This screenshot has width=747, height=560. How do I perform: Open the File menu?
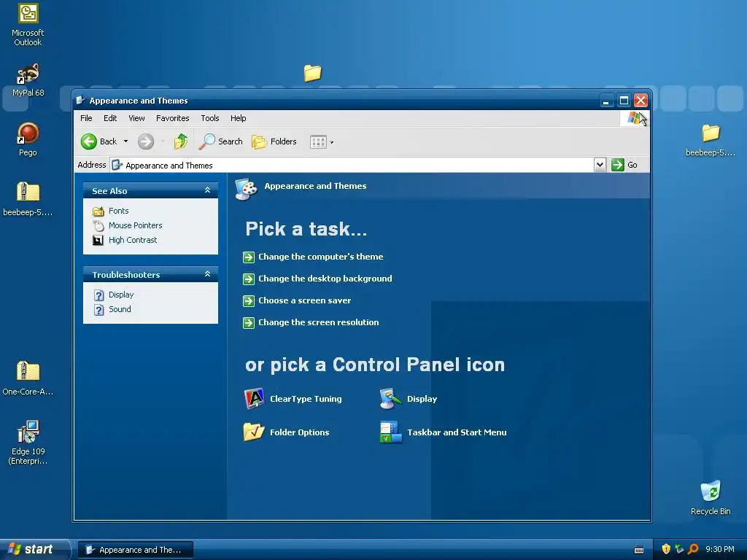(x=86, y=118)
